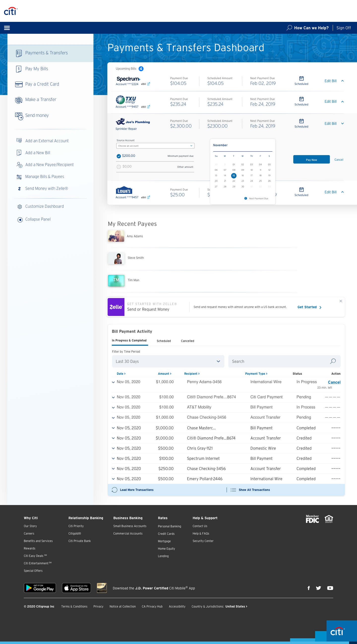Screen dimensions: 357x644
Task: Open the Twitter icon in footer
Action: (318, 588)
